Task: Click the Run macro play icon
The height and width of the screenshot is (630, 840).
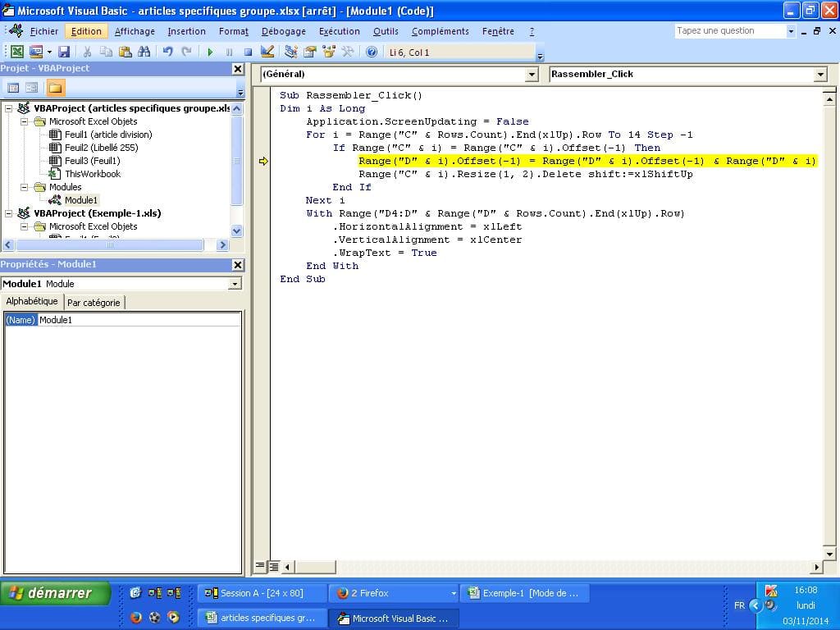Action: pos(210,52)
